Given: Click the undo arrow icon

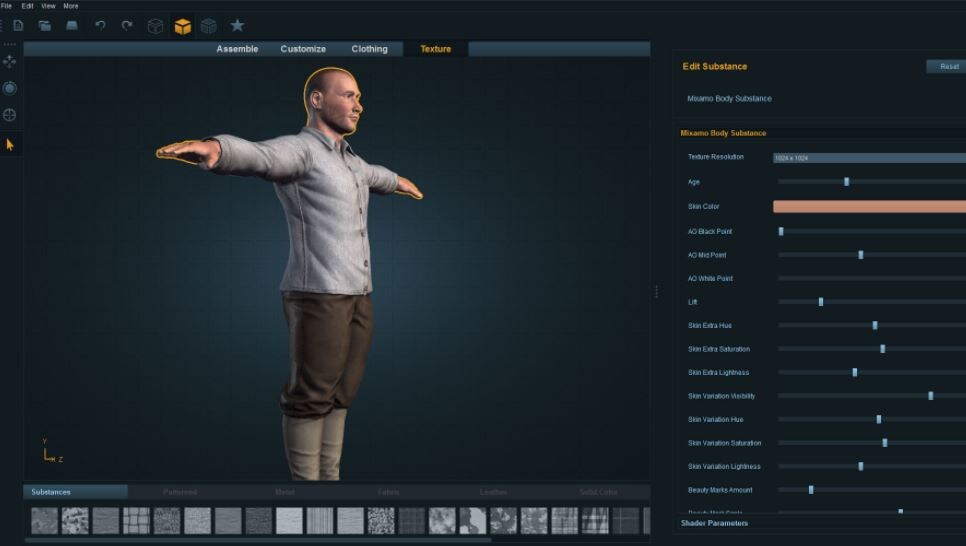Looking at the screenshot, I should 100,25.
